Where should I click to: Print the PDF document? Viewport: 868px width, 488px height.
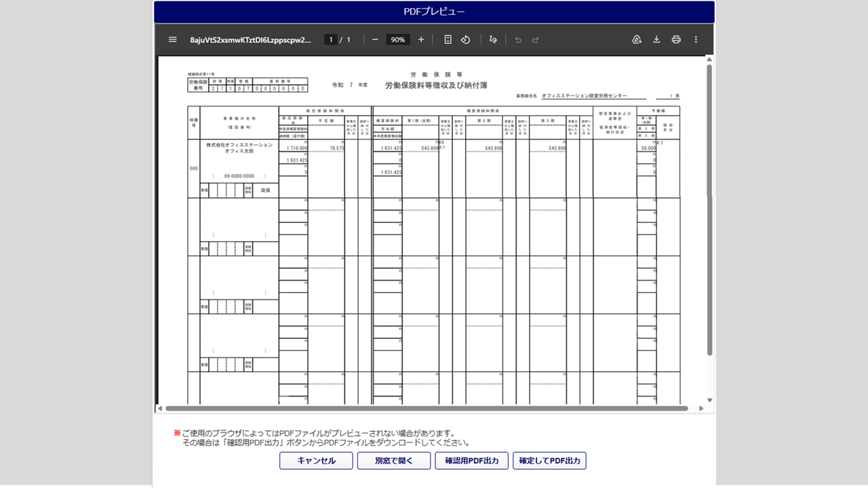[x=676, y=40]
